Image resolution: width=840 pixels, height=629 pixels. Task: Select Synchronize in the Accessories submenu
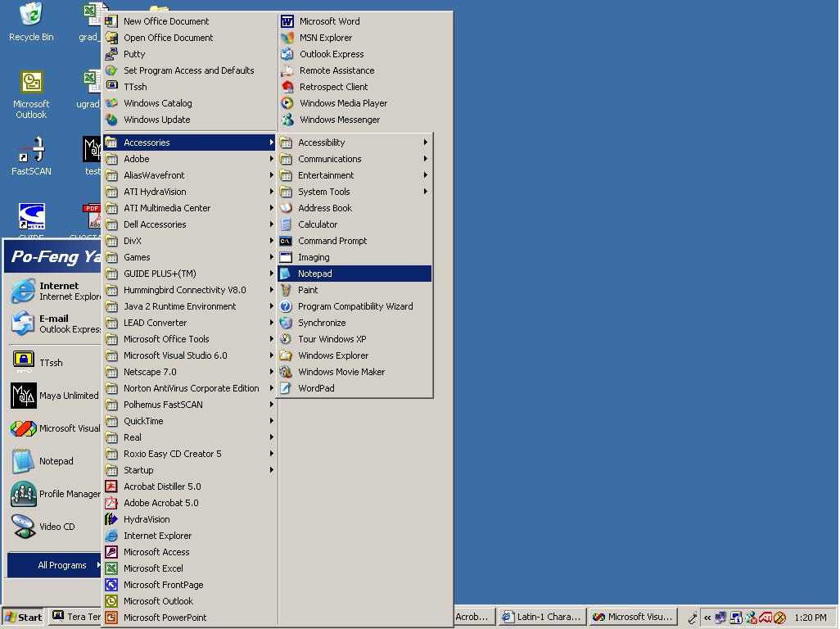point(355,323)
